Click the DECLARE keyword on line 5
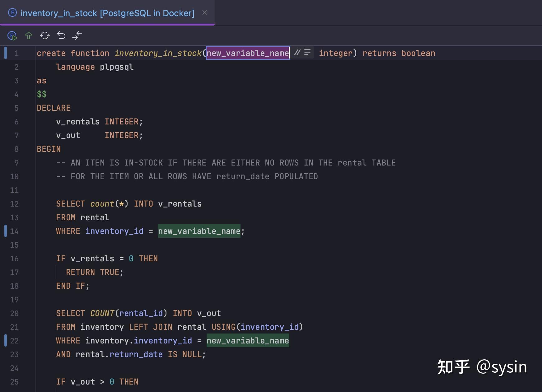 [x=54, y=108]
